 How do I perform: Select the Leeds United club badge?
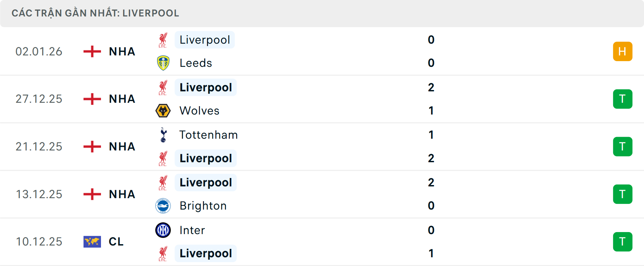pos(163,63)
